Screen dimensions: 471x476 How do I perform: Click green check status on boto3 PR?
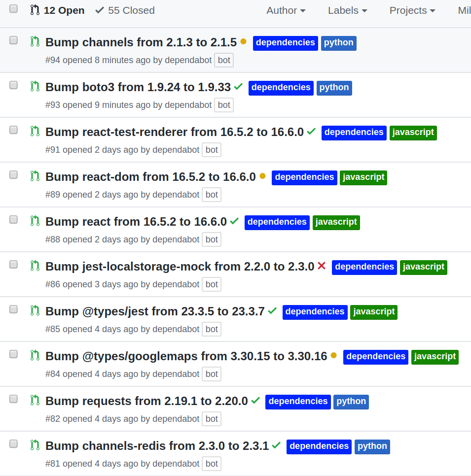(239, 87)
